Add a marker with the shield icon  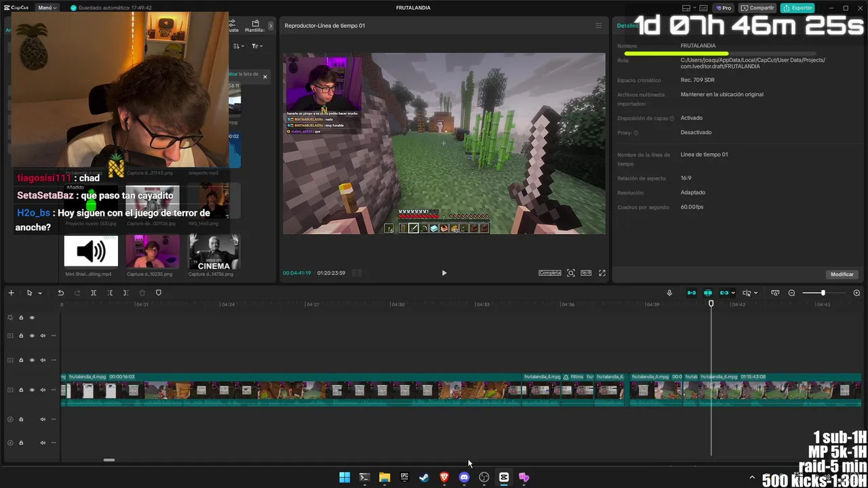click(x=159, y=293)
